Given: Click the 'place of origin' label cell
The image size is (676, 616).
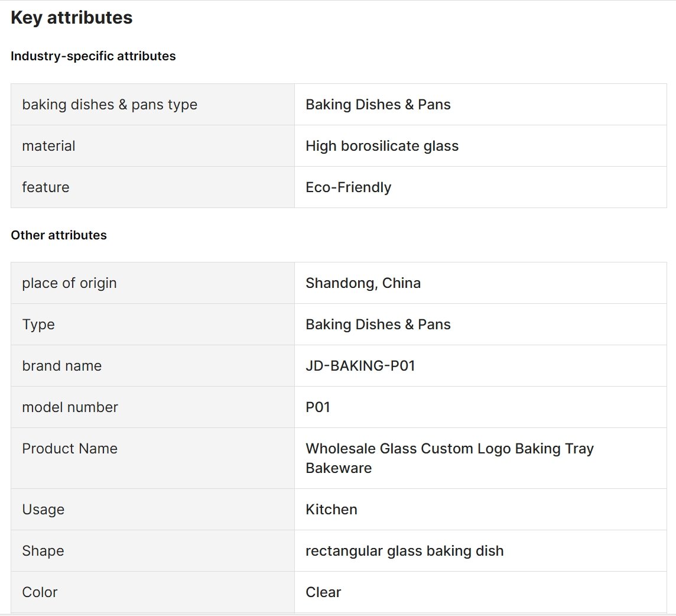Looking at the screenshot, I should click(152, 283).
